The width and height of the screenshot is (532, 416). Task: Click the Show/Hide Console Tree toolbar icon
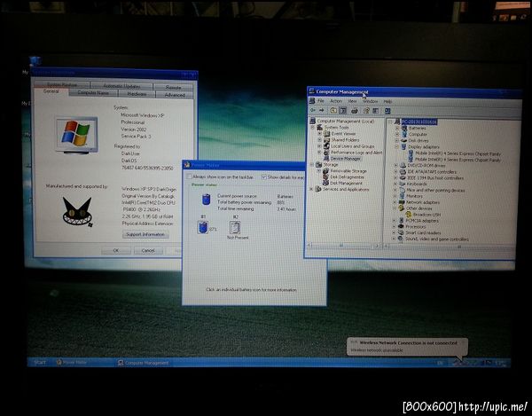tap(342, 111)
